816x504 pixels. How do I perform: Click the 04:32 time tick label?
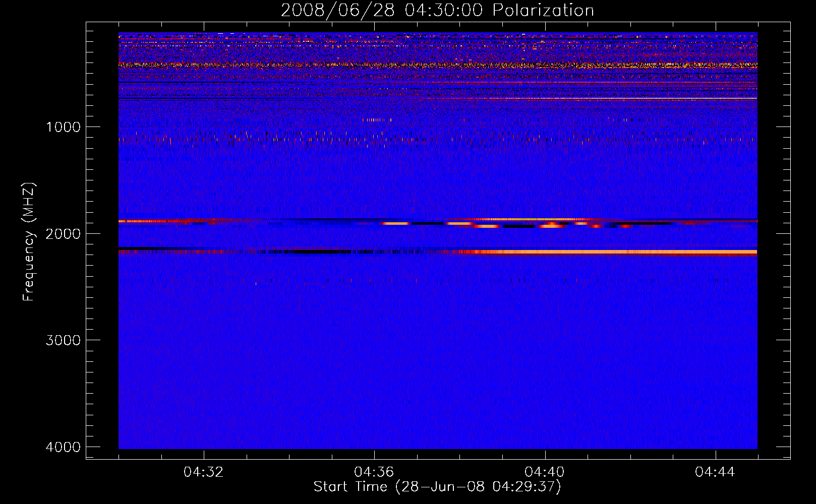point(204,472)
